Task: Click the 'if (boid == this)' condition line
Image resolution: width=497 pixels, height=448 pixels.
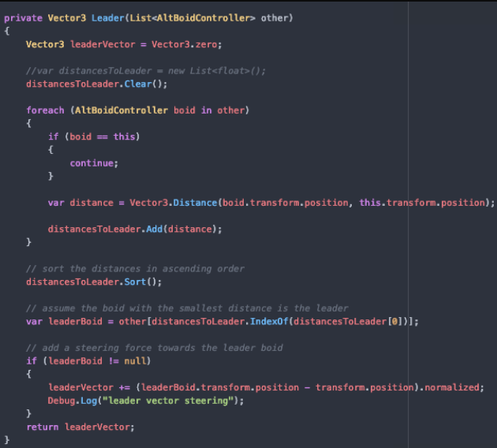Action: (94, 136)
